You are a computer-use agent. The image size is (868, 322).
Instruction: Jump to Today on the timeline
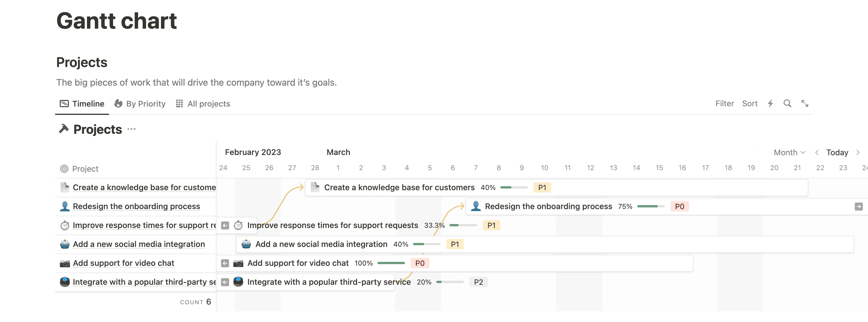(838, 152)
